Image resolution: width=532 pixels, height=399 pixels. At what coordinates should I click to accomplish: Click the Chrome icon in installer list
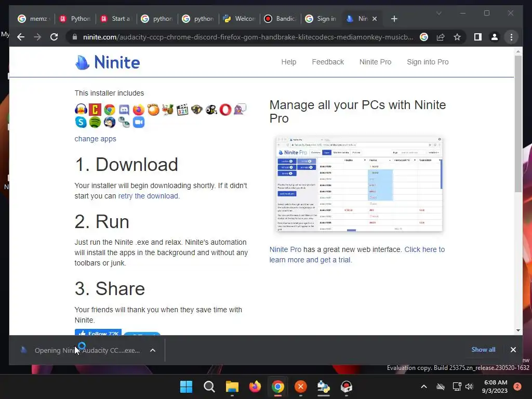click(x=109, y=110)
